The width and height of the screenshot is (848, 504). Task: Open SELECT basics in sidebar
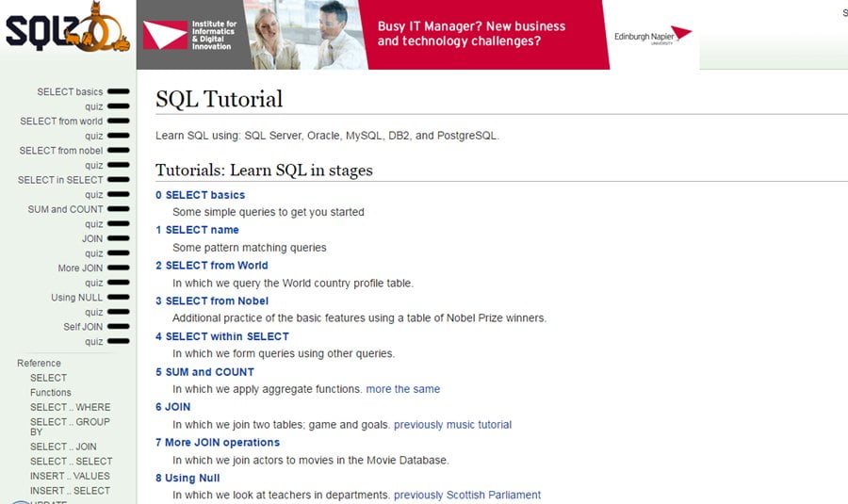pyautogui.click(x=70, y=92)
